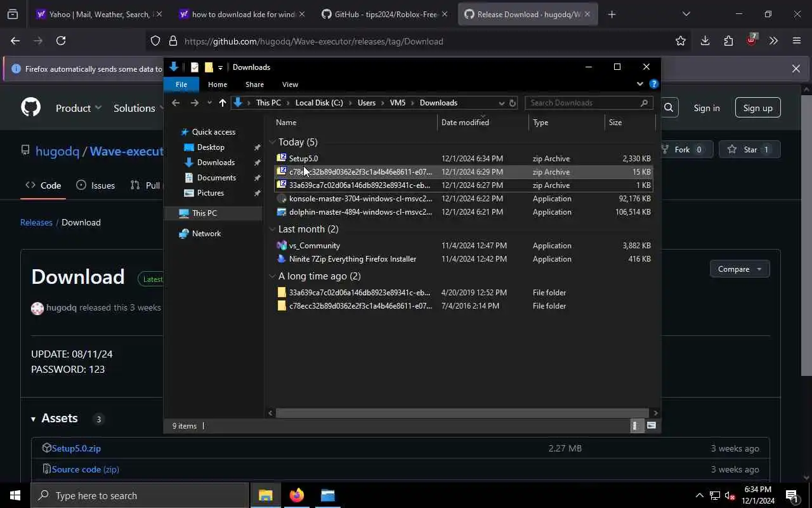Open File Explorer from taskbar
812x508 pixels.
(x=265, y=495)
